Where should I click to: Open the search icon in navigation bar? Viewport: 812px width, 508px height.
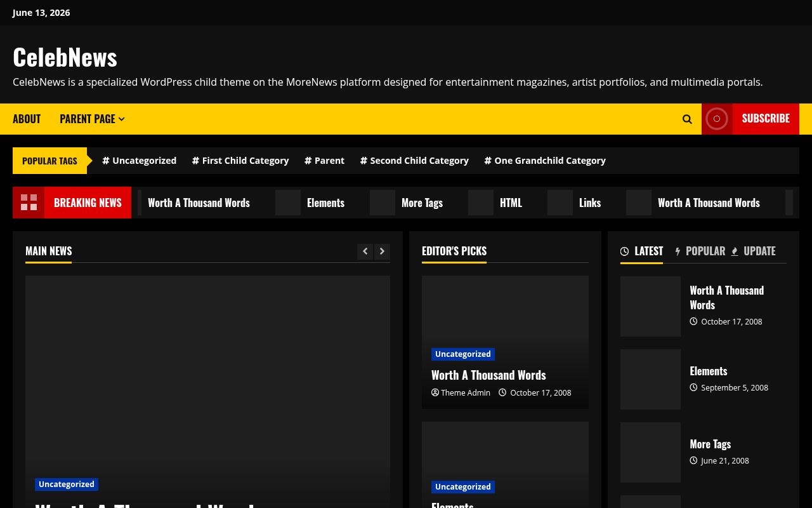[687, 119]
